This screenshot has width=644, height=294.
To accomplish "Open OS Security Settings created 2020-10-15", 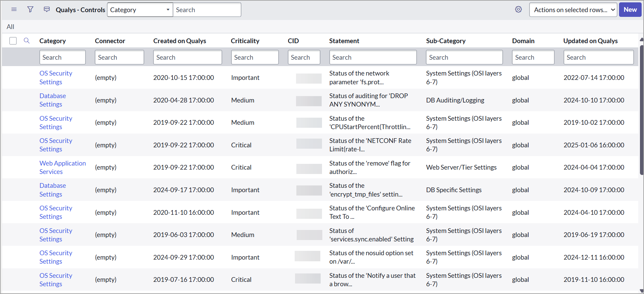I will click(x=56, y=78).
